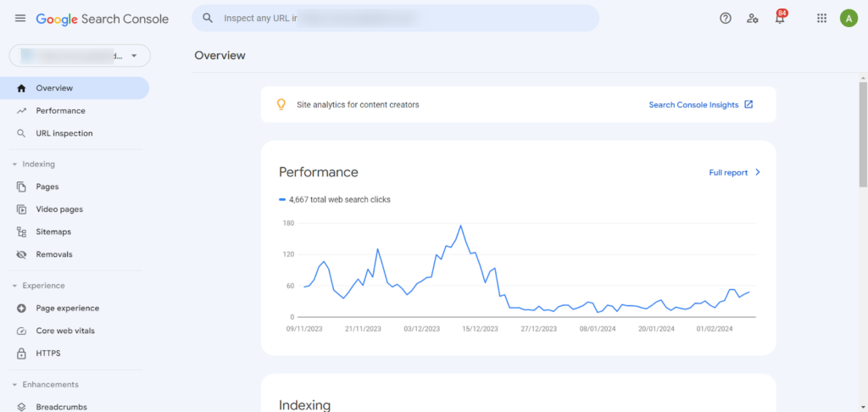Go to Performance in the sidebar
Image resolution: width=868 pixels, height=412 pixels.
[x=60, y=111]
